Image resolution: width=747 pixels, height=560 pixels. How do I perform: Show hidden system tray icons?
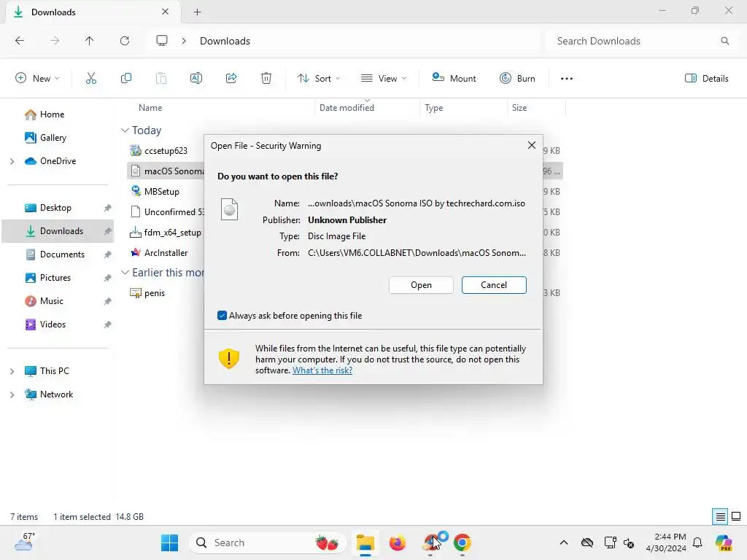tap(564, 542)
